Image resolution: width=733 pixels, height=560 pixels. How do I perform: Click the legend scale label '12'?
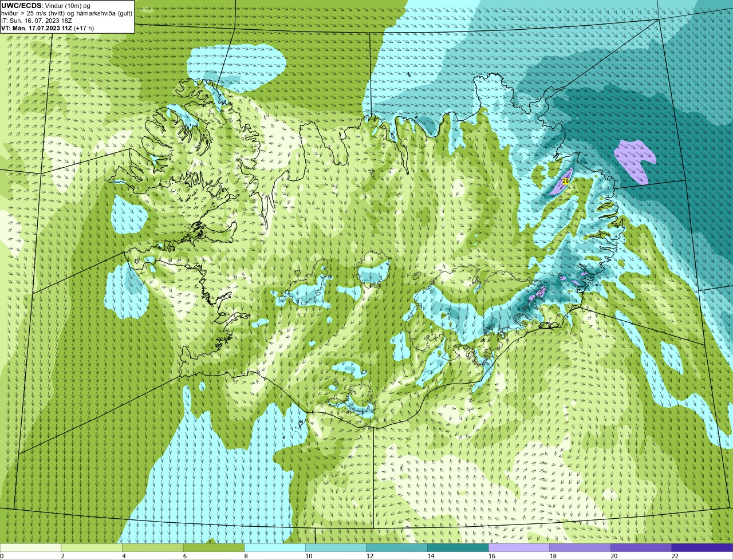[370, 556]
